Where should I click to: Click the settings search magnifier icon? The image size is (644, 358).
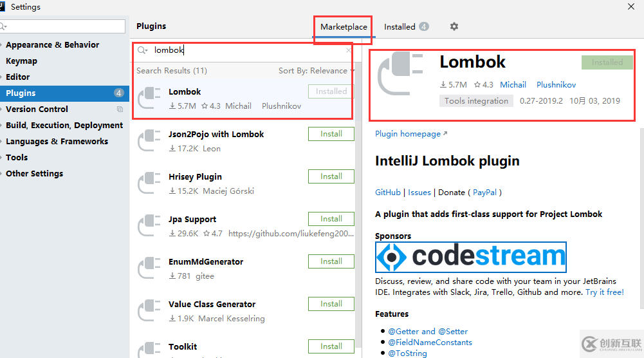tap(3, 26)
